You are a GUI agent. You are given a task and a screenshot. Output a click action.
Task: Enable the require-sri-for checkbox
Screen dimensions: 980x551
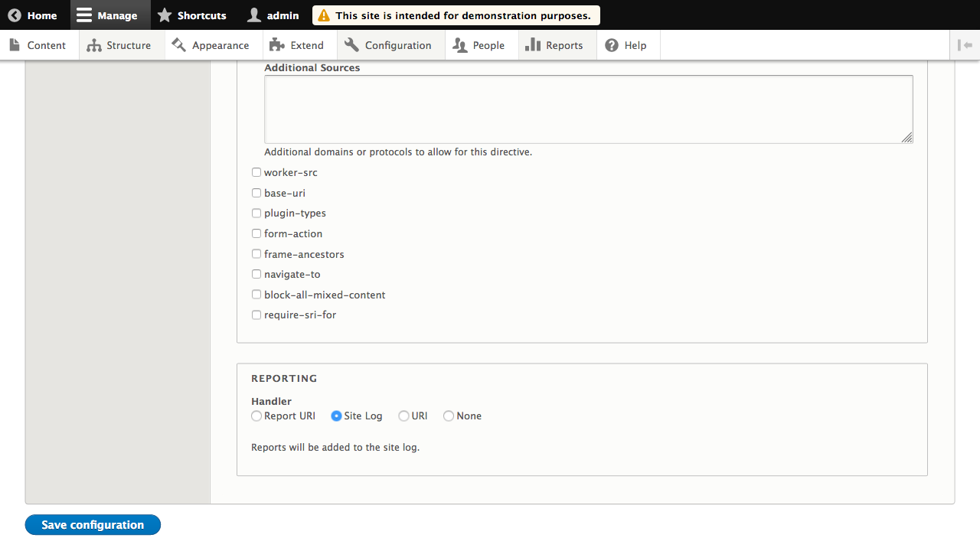click(x=256, y=315)
